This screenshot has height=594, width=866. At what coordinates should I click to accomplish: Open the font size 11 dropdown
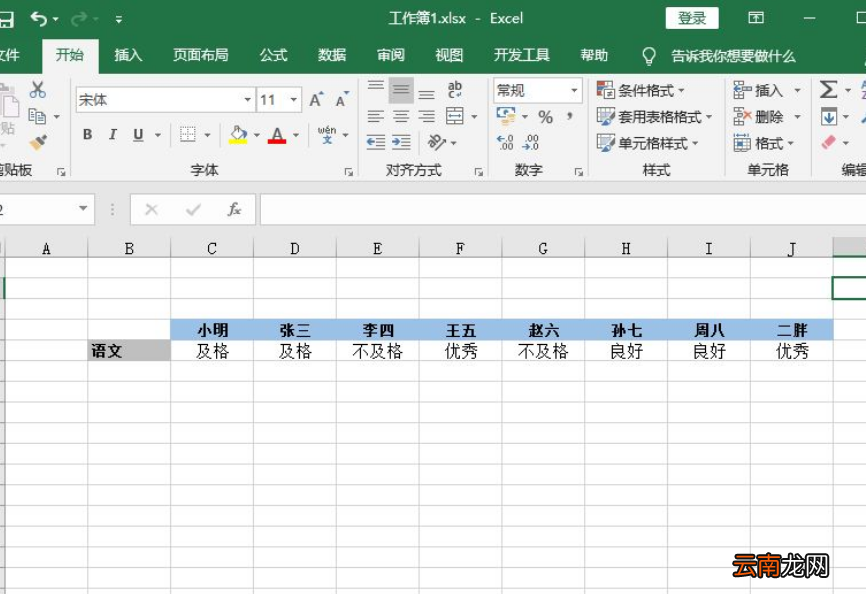(x=294, y=100)
